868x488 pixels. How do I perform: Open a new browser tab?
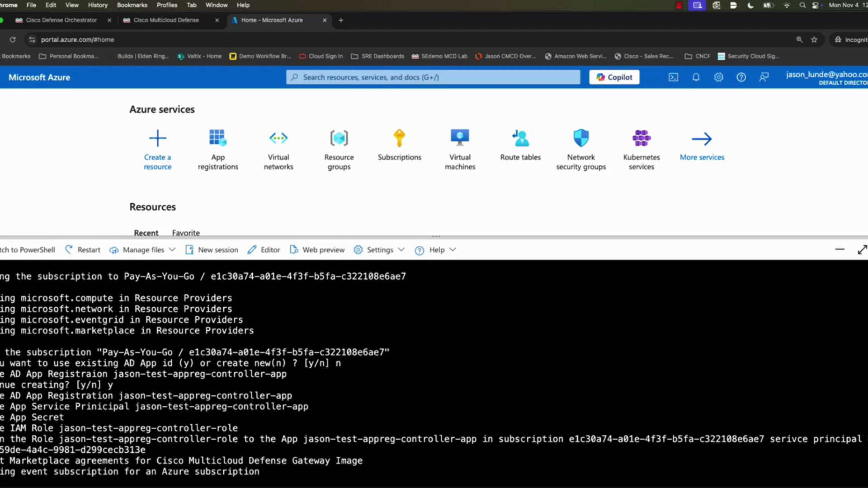341,20
